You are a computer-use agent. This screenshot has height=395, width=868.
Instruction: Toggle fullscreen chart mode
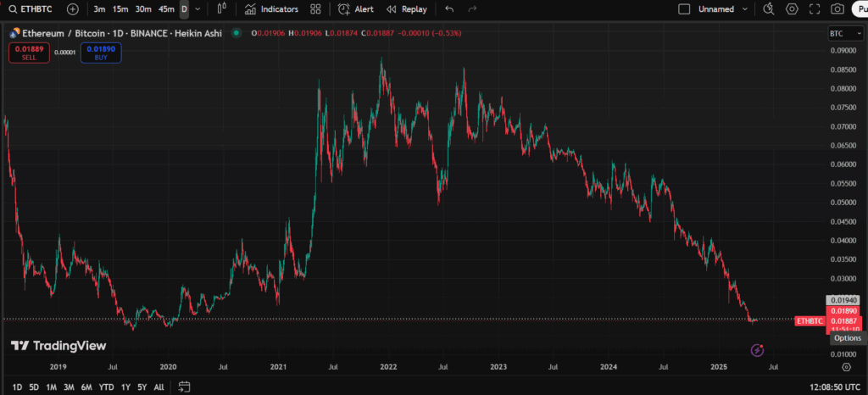coord(815,9)
